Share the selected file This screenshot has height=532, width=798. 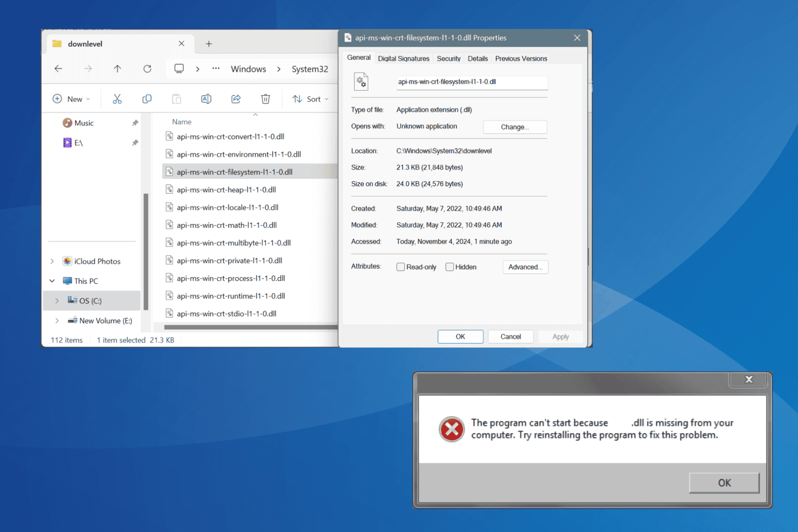pyautogui.click(x=236, y=99)
